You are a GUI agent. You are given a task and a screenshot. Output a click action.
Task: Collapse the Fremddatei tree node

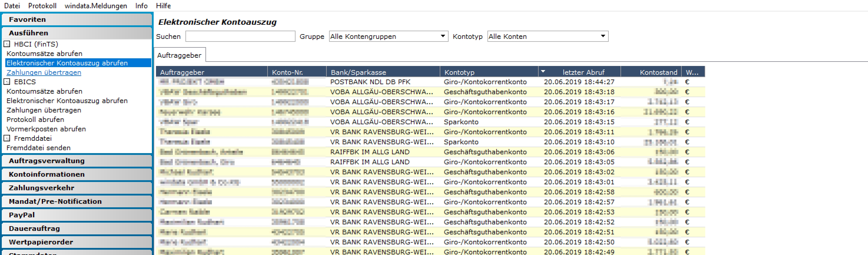[x=7, y=138]
